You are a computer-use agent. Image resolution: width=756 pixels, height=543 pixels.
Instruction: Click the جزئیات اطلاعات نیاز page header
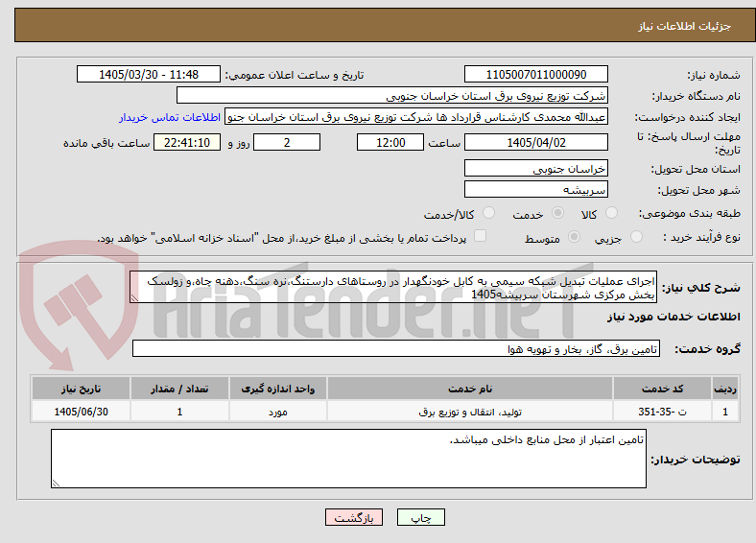[x=685, y=26]
